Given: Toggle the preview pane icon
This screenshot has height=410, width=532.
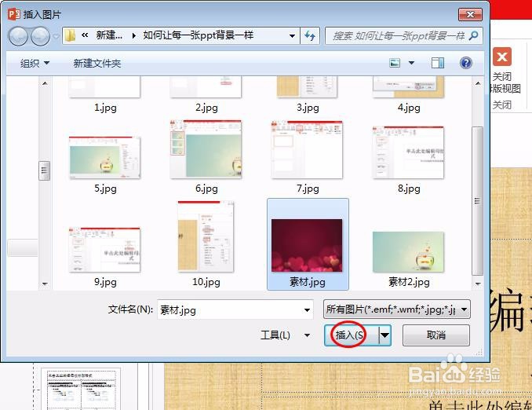Looking at the screenshot, I should 438,63.
